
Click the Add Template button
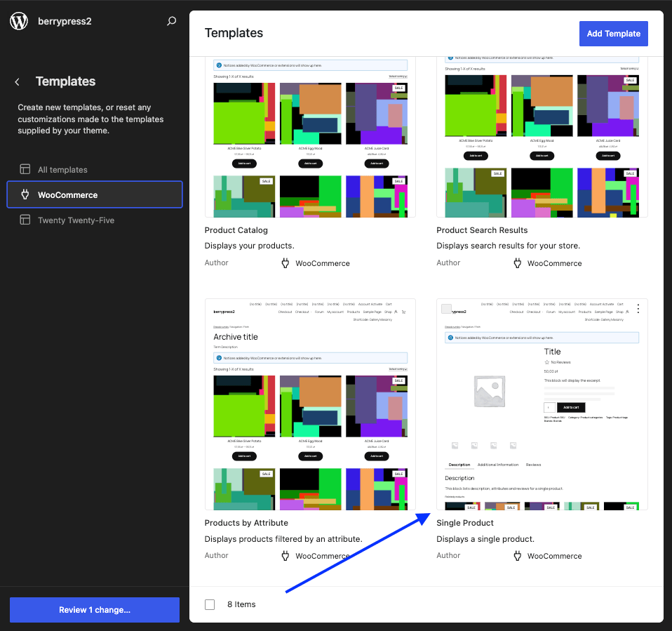tap(613, 34)
